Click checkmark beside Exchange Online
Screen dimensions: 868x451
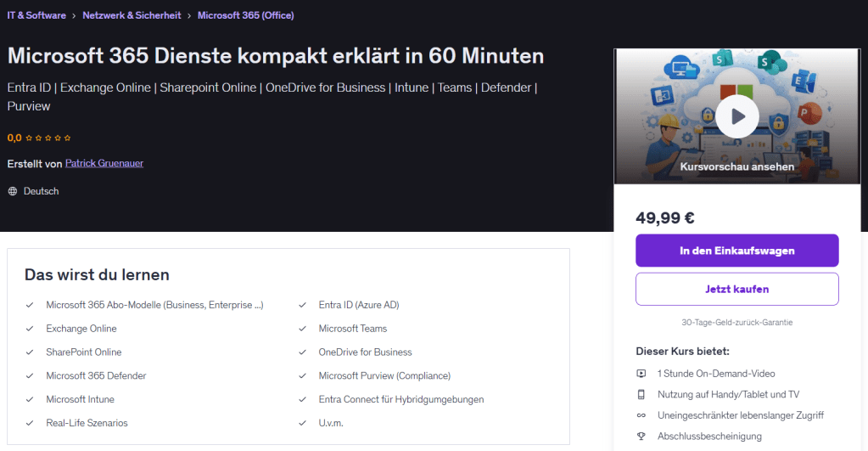(x=30, y=329)
